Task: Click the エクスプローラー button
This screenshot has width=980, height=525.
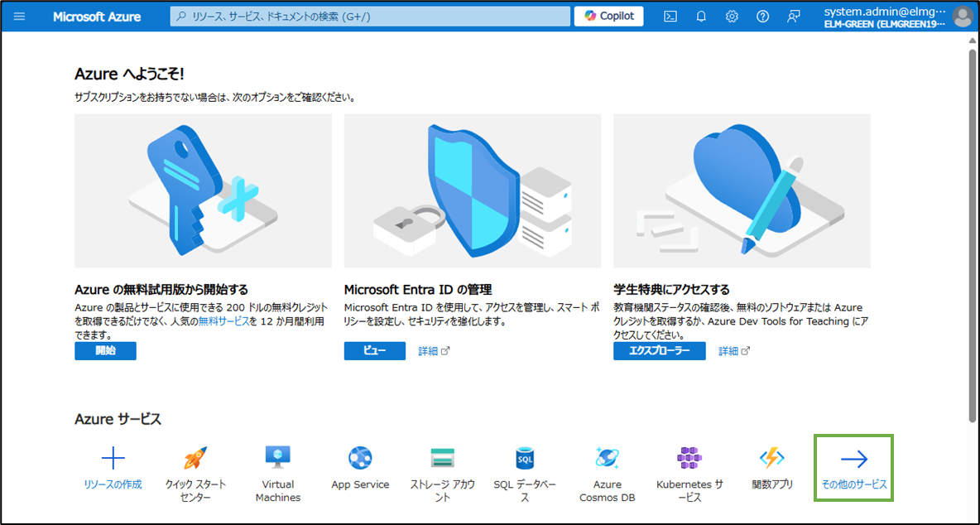Action: (x=660, y=350)
